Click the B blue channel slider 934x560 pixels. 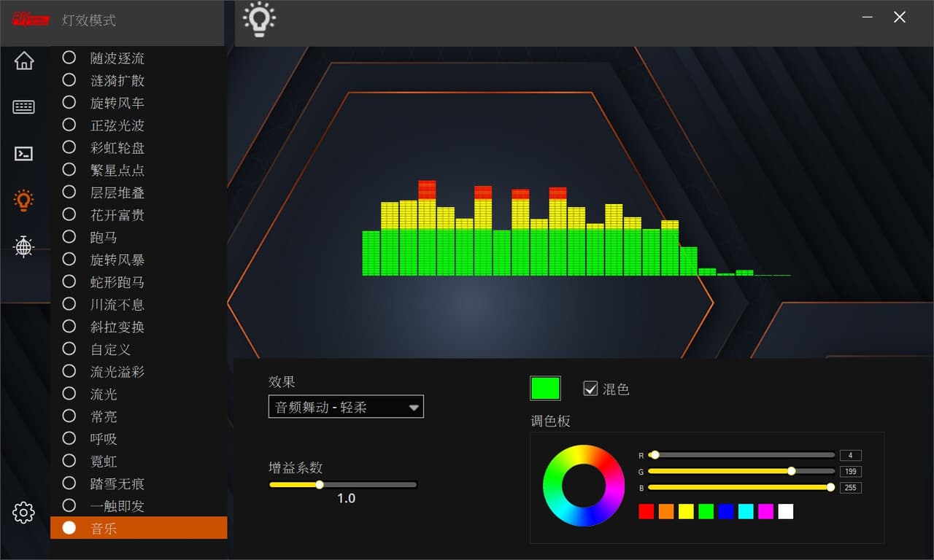741,487
